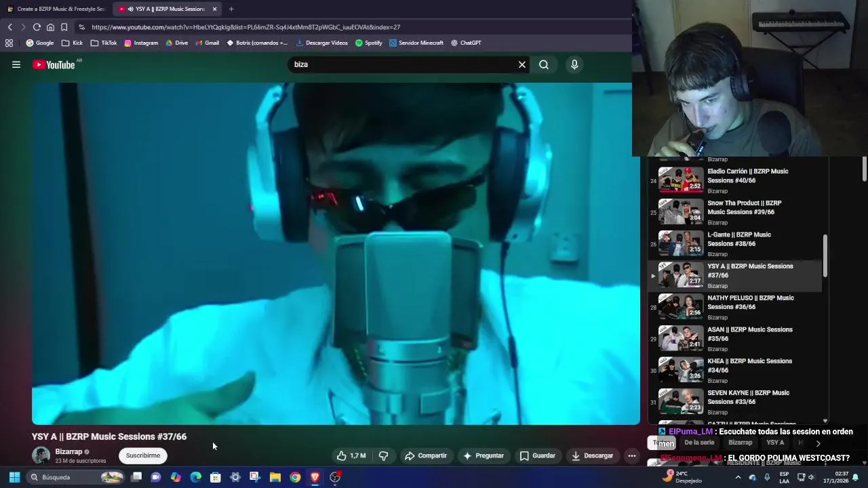This screenshot has width=868, height=488.
Task: Subscribe with Suscribirme button
Action: (142, 455)
